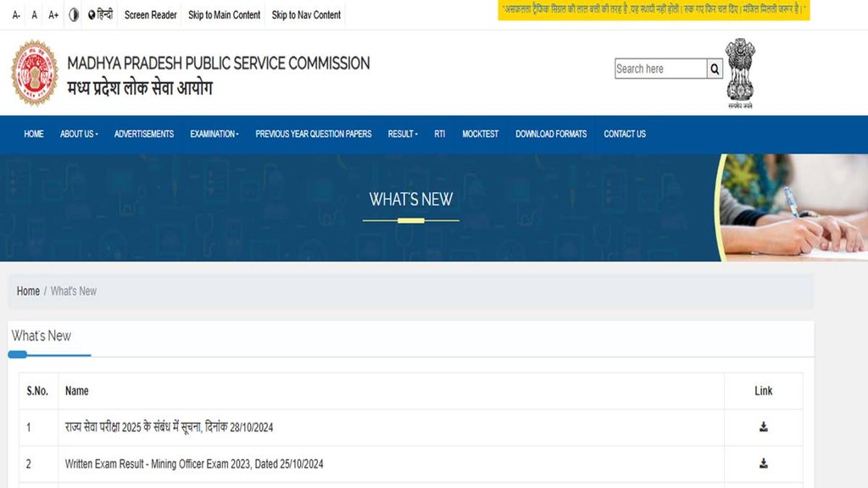The image size is (868, 488).
Task: Increase font size with A+ button
Action: [53, 15]
